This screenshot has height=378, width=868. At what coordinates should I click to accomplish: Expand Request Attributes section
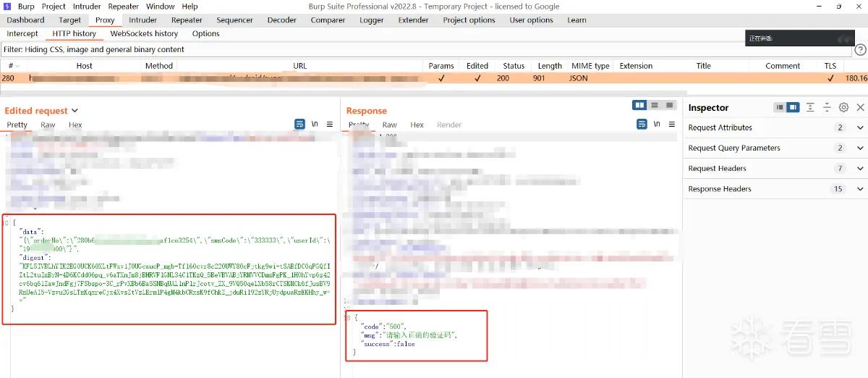(860, 127)
